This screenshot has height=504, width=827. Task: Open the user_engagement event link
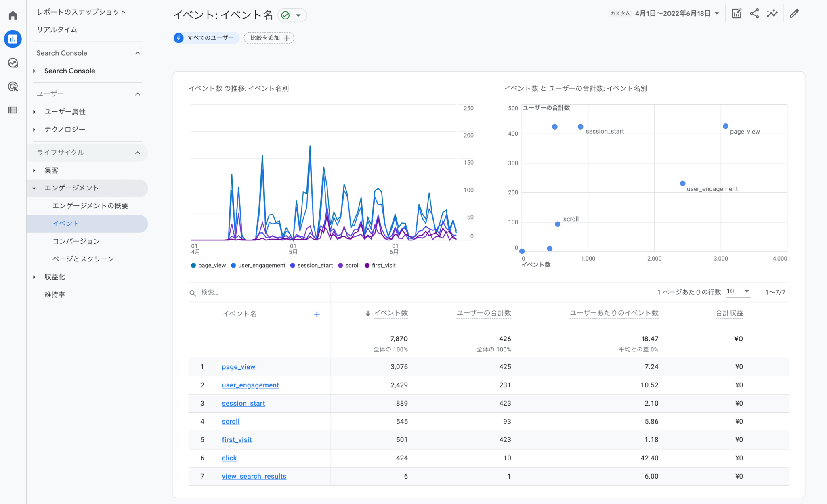pos(250,385)
